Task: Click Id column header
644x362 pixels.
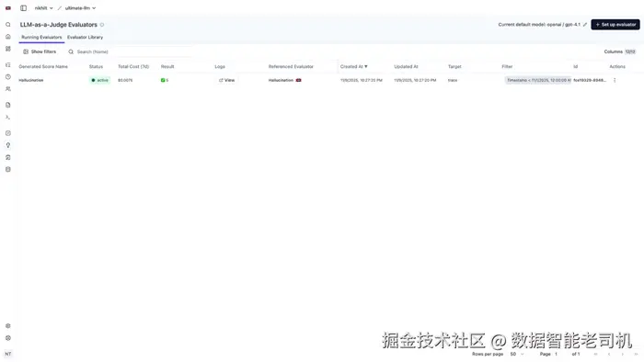Action: pos(575,66)
